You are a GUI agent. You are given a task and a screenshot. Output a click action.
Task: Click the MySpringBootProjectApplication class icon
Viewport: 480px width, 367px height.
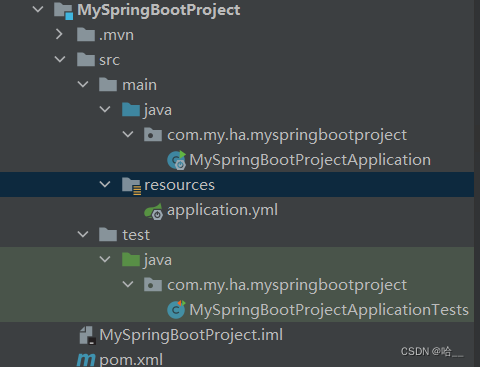[177, 160]
